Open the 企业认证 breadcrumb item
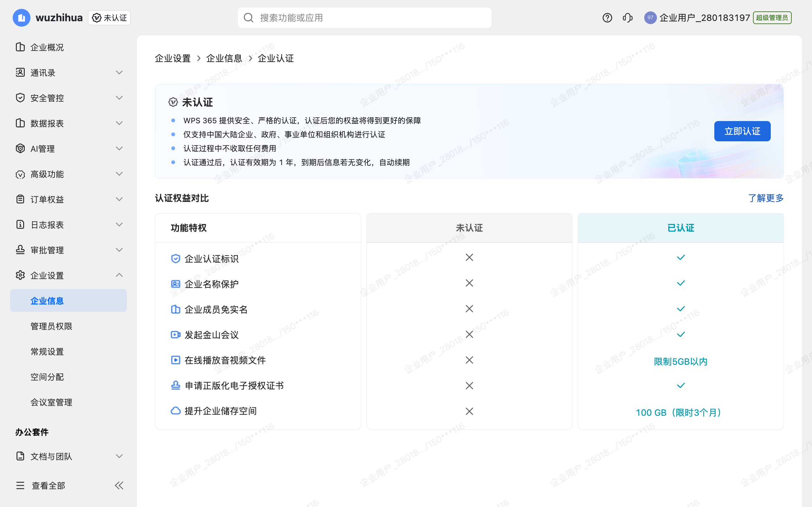 275,58
